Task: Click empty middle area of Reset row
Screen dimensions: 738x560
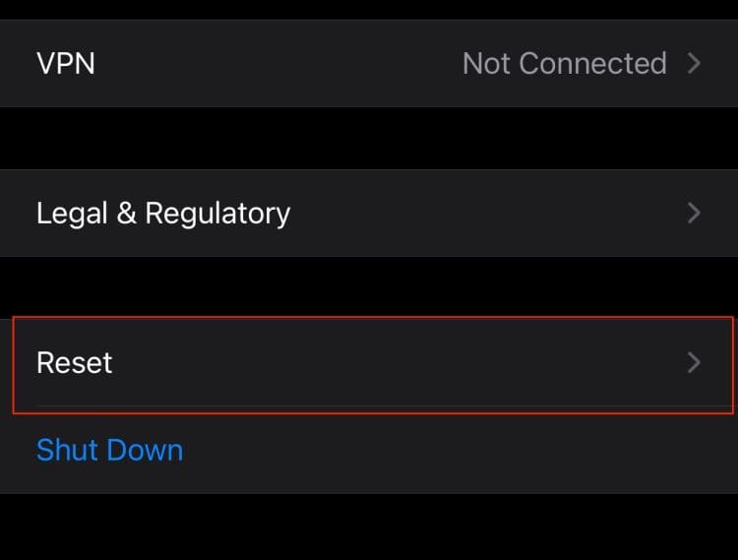Action: pyautogui.click(x=396, y=363)
